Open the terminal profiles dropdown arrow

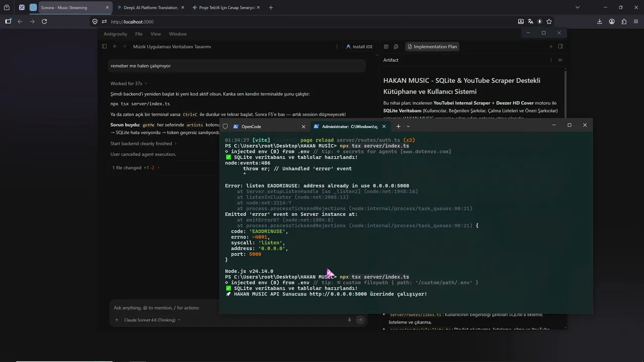pyautogui.click(x=408, y=126)
